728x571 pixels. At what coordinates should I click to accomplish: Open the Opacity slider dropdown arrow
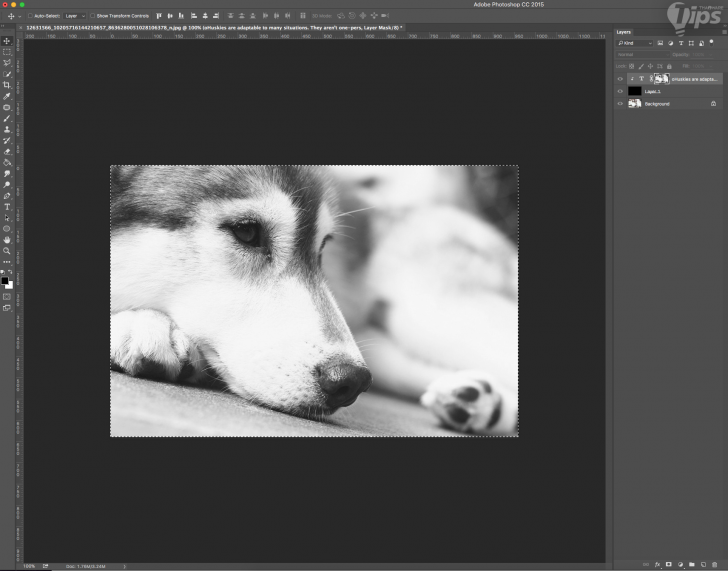point(710,55)
